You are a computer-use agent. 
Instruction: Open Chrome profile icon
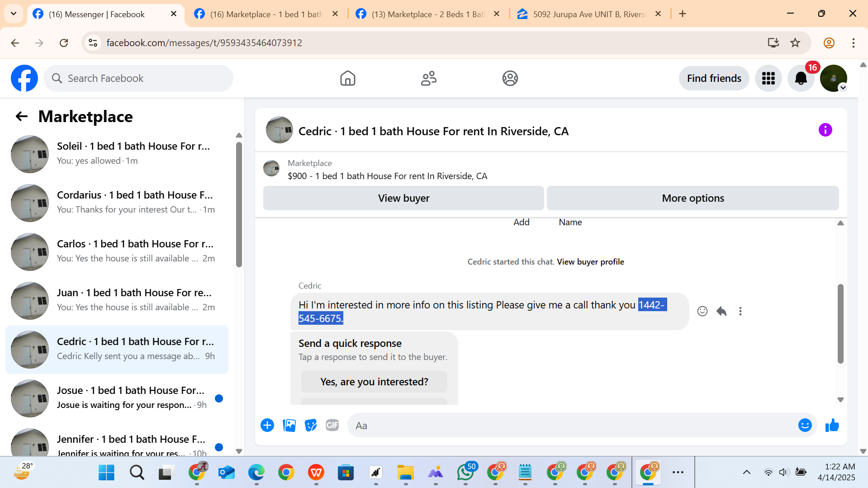click(x=829, y=43)
